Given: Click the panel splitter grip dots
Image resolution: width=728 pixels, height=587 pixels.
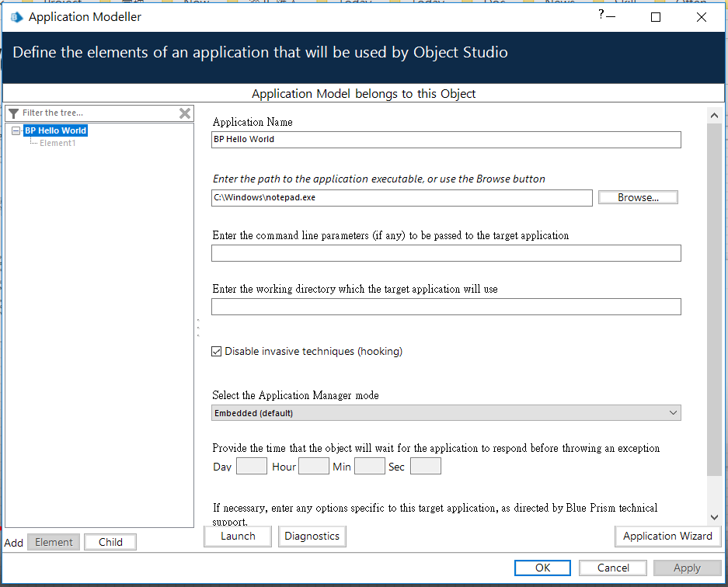Looking at the screenshot, I should (198, 328).
